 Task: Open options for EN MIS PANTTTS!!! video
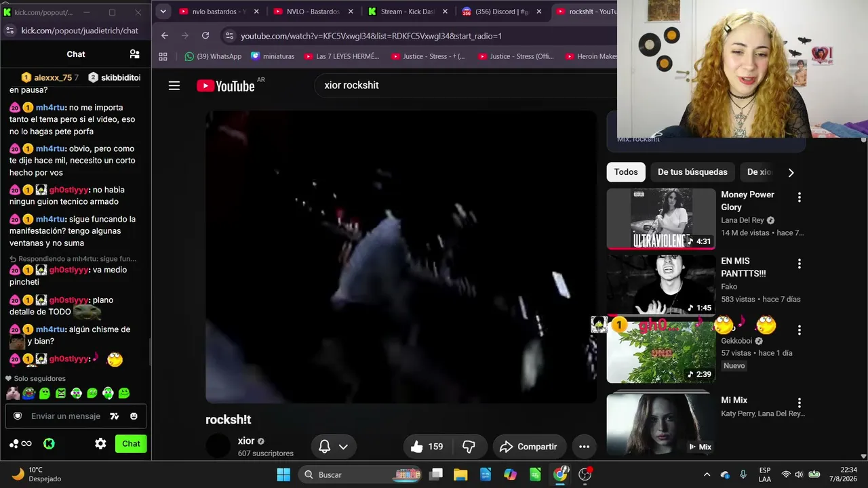pyautogui.click(x=799, y=264)
